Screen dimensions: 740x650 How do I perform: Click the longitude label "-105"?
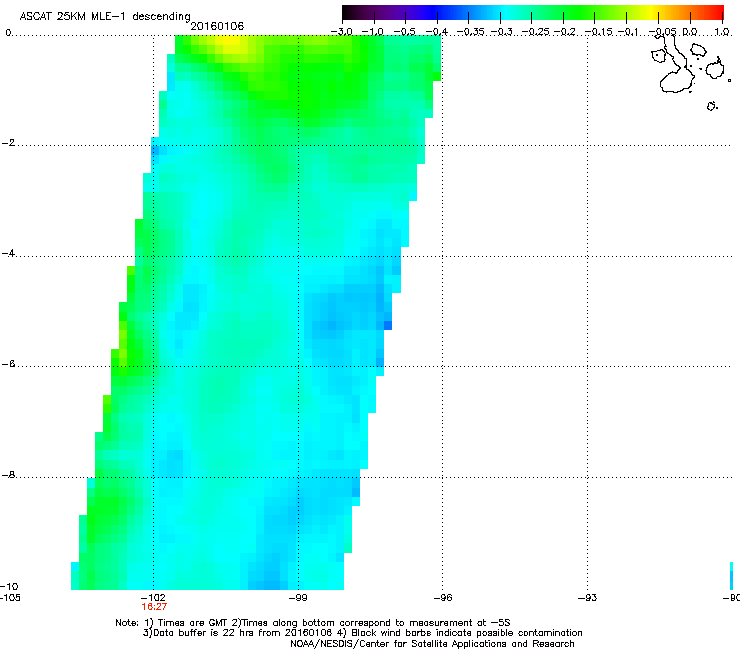[10, 598]
